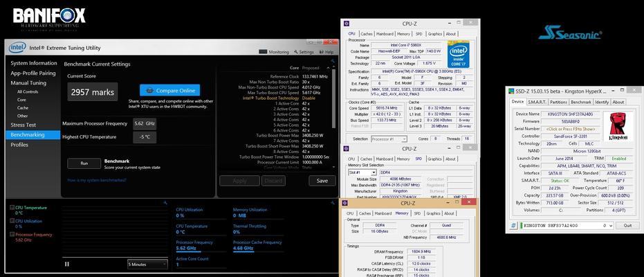The height and width of the screenshot is (277, 644).
Task: Open the Slot #1 dropdown in CPU-Z SPD
Action: pos(362,172)
